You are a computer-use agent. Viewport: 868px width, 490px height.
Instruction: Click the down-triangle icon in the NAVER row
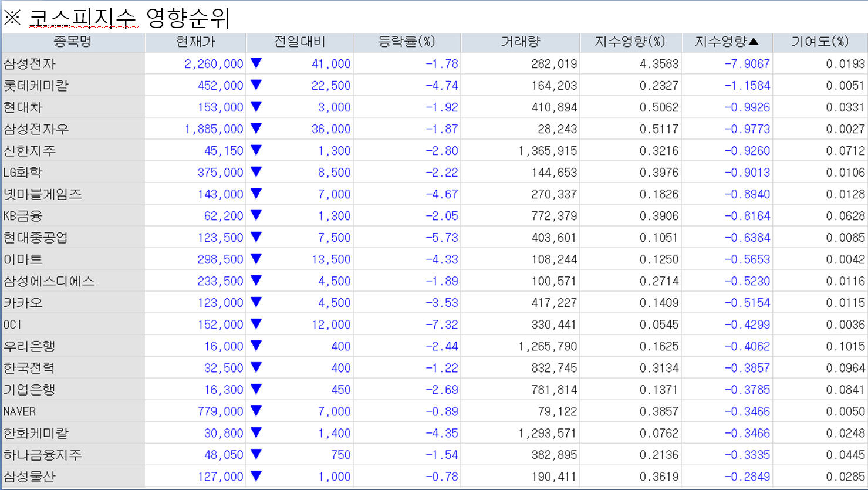pos(256,411)
